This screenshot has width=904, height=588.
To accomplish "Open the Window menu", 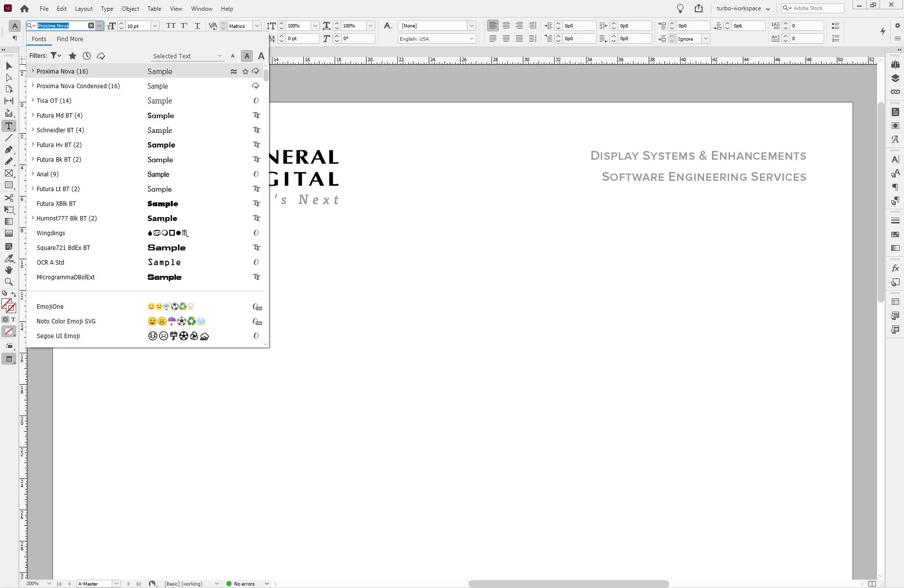I will point(201,8).
